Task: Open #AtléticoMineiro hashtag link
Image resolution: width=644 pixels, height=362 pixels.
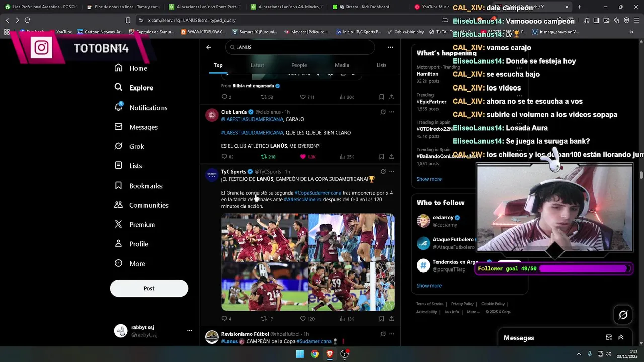Action: pos(302,200)
